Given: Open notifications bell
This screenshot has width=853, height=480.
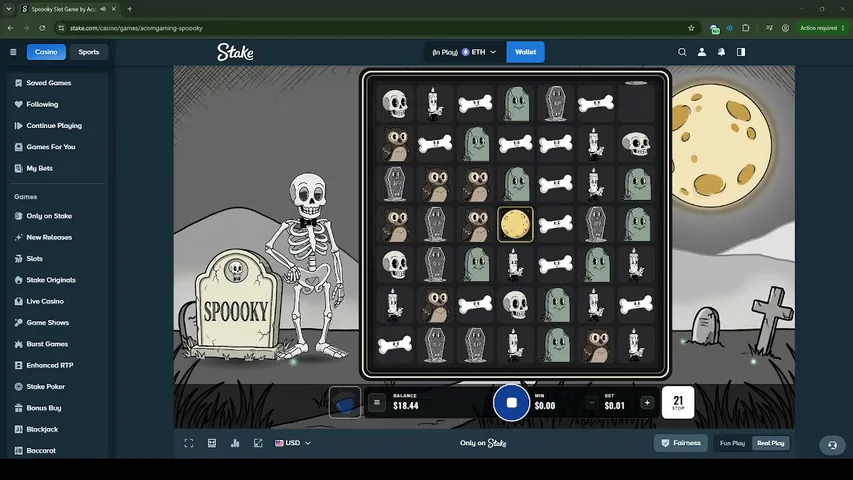Looking at the screenshot, I should coord(721,52).
